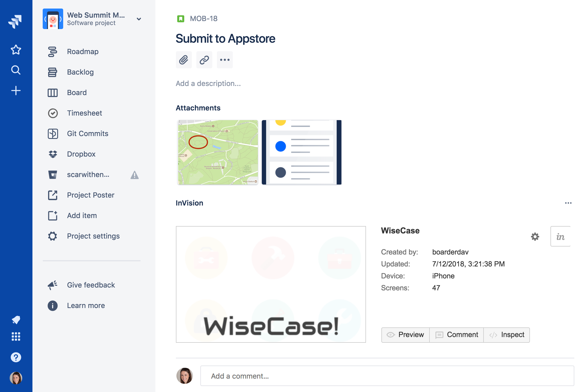Image resolution: width=584 pixels, height=392 pixels.
Task: Click the commenter avatar beside comment box
Action: tap(185, 376)
